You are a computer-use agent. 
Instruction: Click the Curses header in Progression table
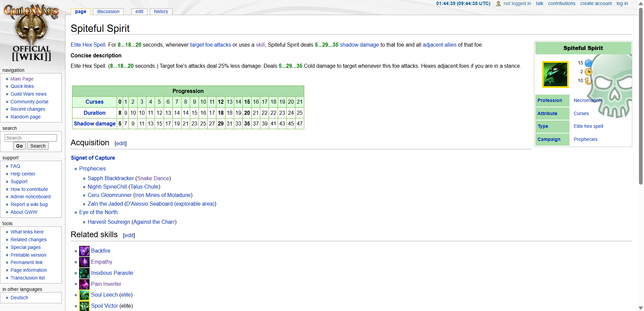94,102
